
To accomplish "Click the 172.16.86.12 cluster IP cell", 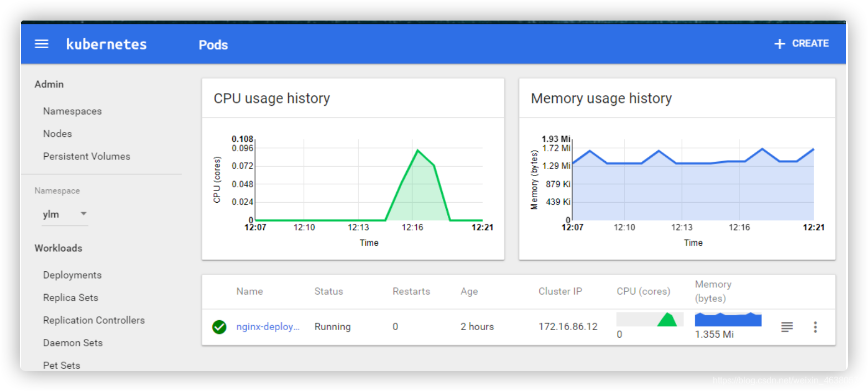I will click(568, 327).
